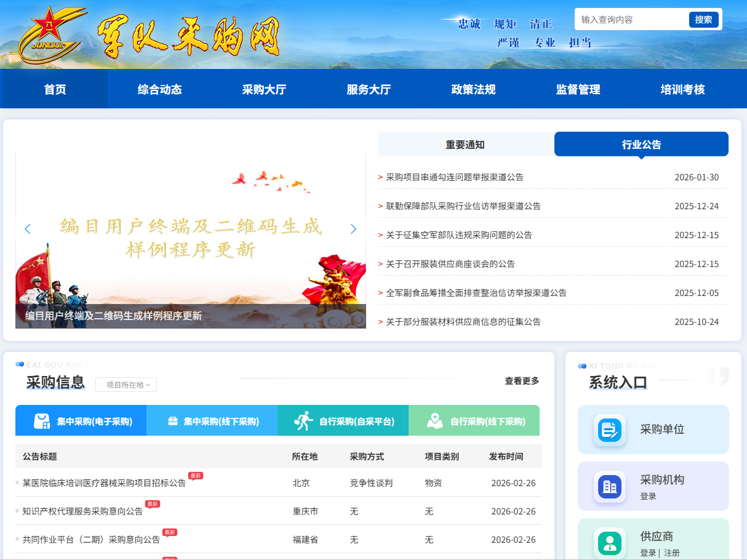The height and width of the screenshot is (560, 747).
Task: Click the 采购机构 building icon
Action: tap(609, 486)
